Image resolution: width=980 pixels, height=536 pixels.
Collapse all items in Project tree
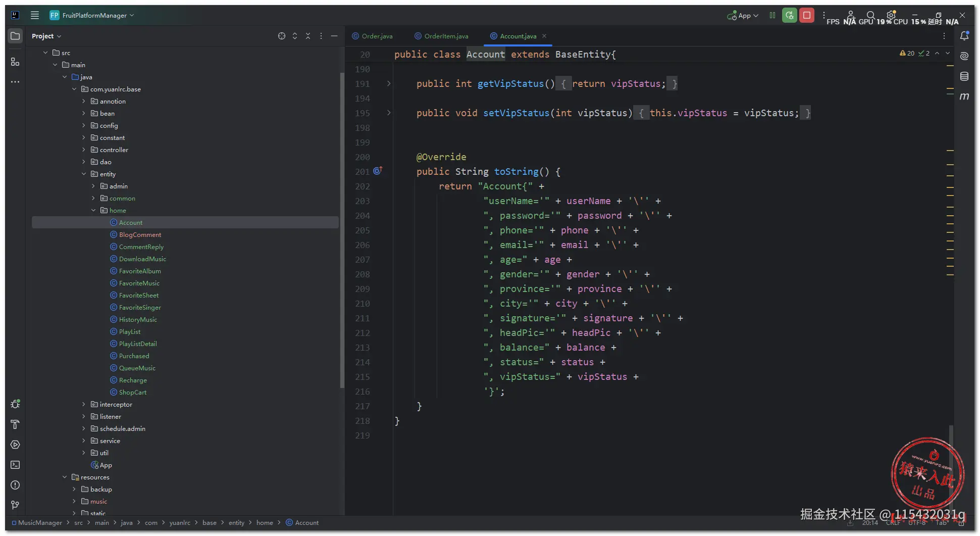tap(308, 36)
